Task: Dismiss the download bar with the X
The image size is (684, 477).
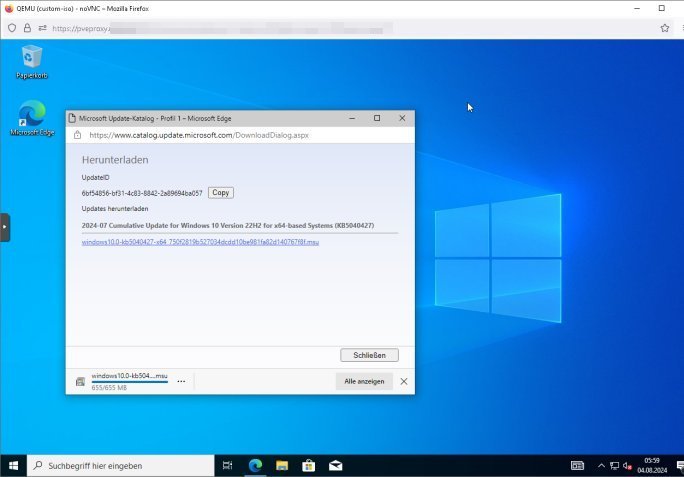Action: (404, 381)
